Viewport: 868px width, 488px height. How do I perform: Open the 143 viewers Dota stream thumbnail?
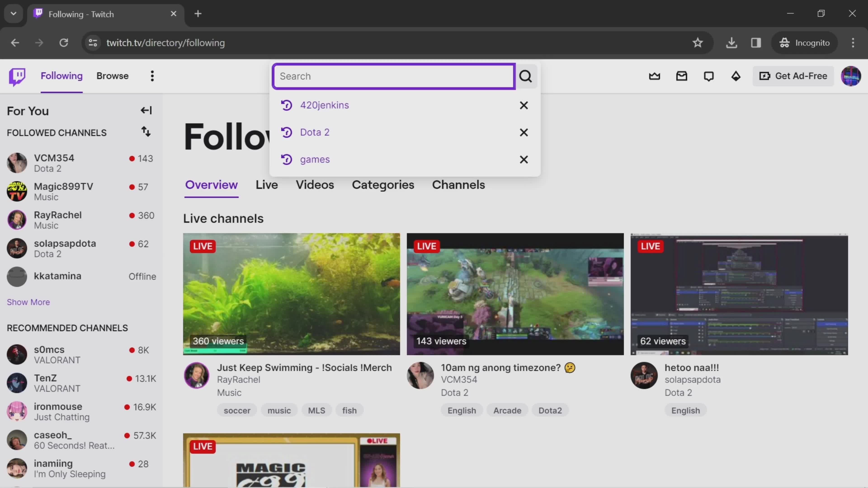[x=515, y=294]
